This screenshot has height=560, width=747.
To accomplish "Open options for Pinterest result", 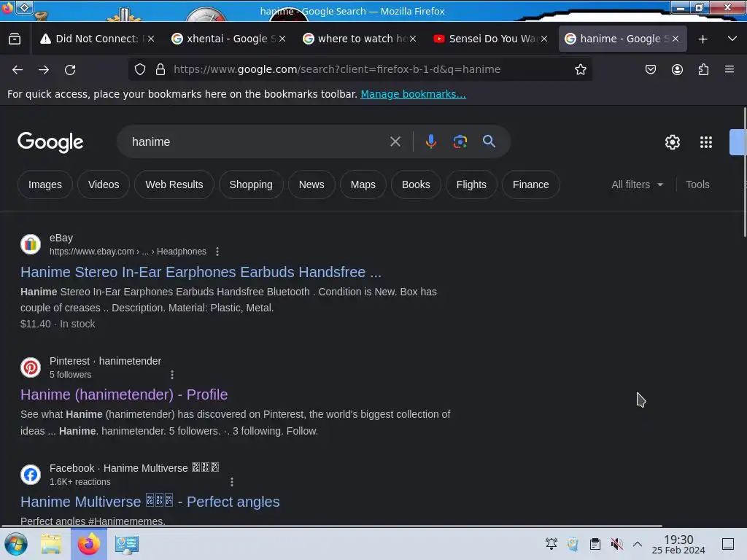I will (172, 375).
